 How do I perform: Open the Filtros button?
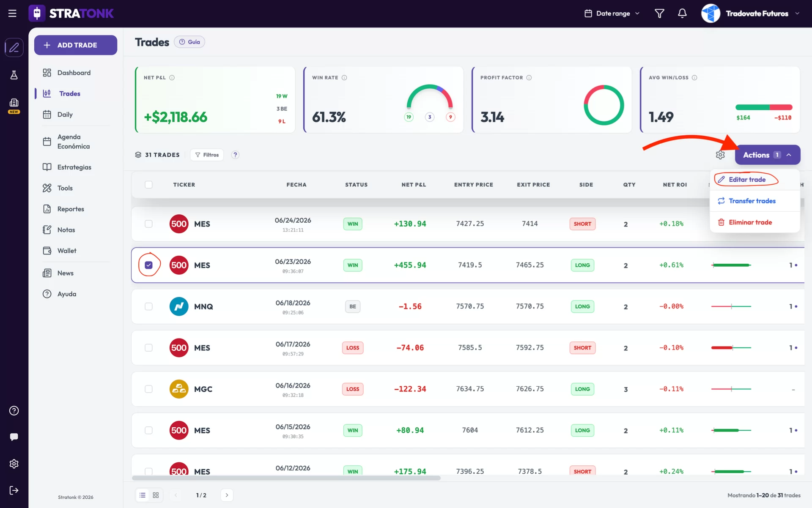point(207,155)
